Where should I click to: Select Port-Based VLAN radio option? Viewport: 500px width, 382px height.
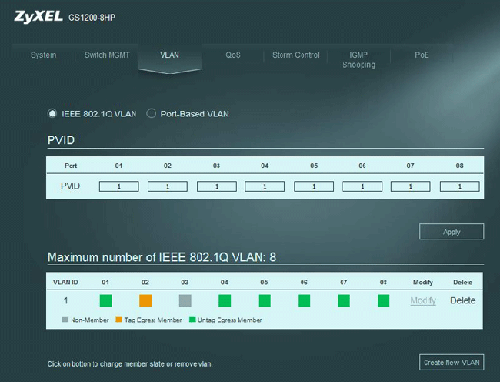tap(151, 114)
